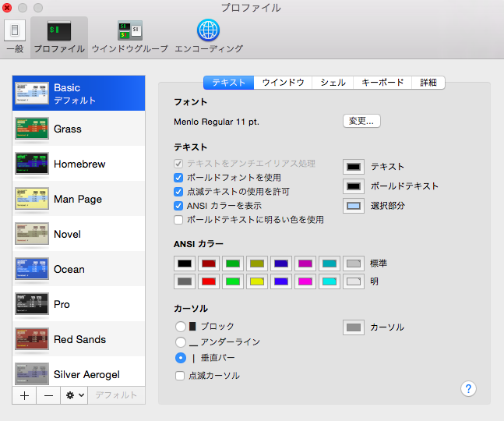Switch to the キーボード tab
Viewport: 504px width, 421px height.
pyautogui.click(x=382, y=83)
